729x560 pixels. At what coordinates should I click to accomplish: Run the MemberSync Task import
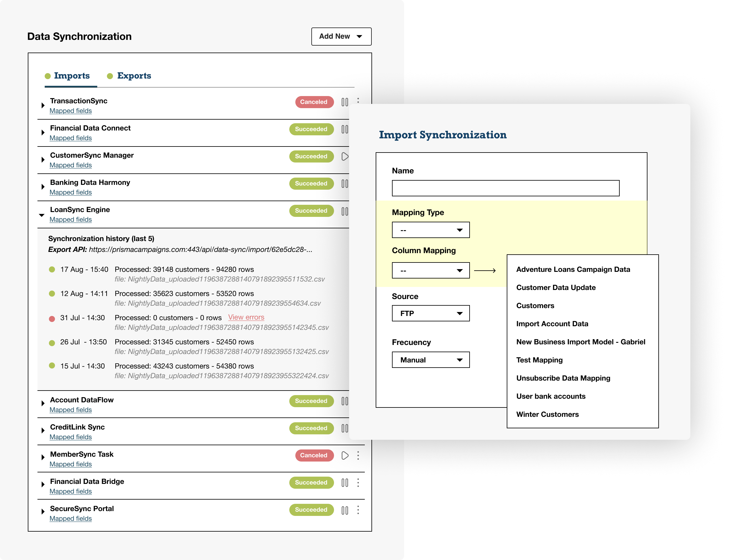[345, 455]
